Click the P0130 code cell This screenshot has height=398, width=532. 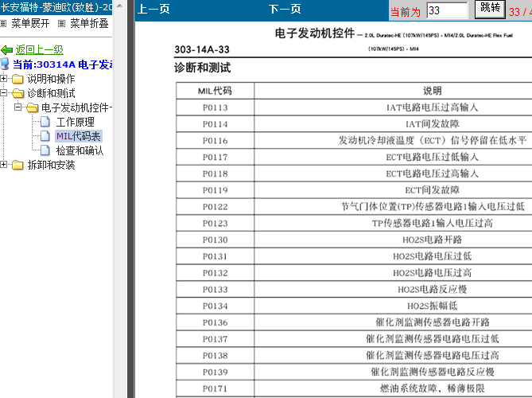point(215,240)
